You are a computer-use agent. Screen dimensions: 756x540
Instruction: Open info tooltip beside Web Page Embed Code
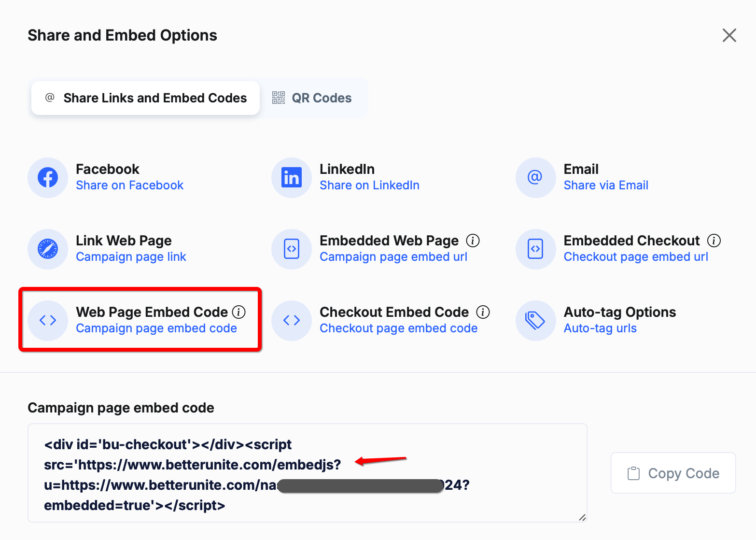click(x=239, y=312)
